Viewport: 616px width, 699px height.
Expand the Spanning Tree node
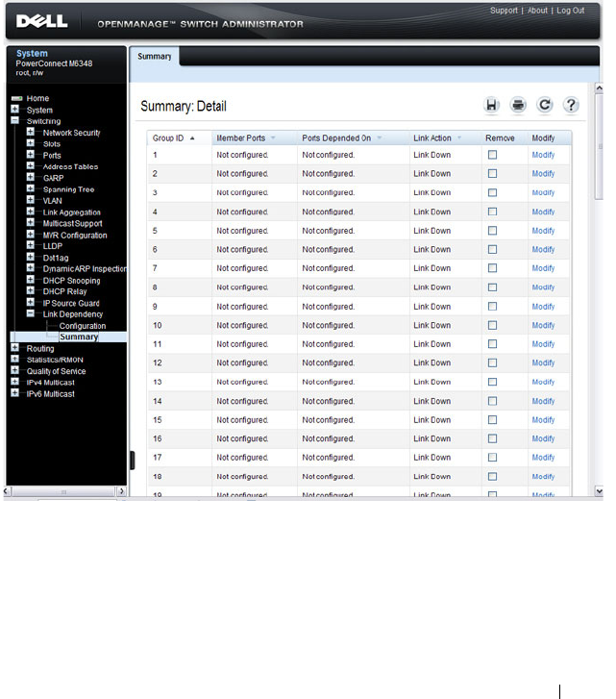(31, 188)
